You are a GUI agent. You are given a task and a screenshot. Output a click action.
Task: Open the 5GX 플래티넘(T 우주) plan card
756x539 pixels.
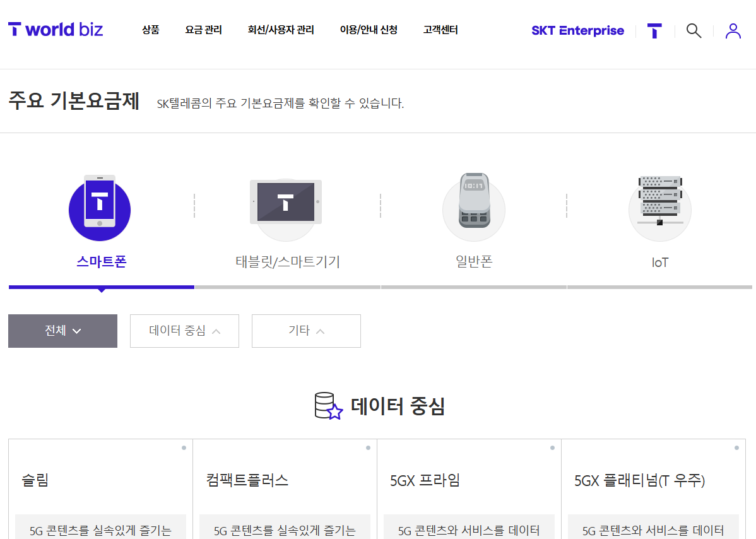click(x=653, y=489)
